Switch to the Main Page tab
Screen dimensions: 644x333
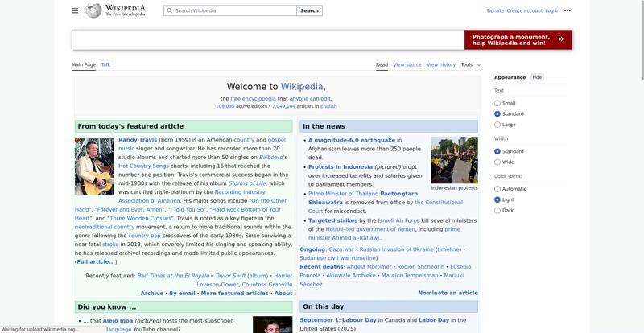coord(84,64)
